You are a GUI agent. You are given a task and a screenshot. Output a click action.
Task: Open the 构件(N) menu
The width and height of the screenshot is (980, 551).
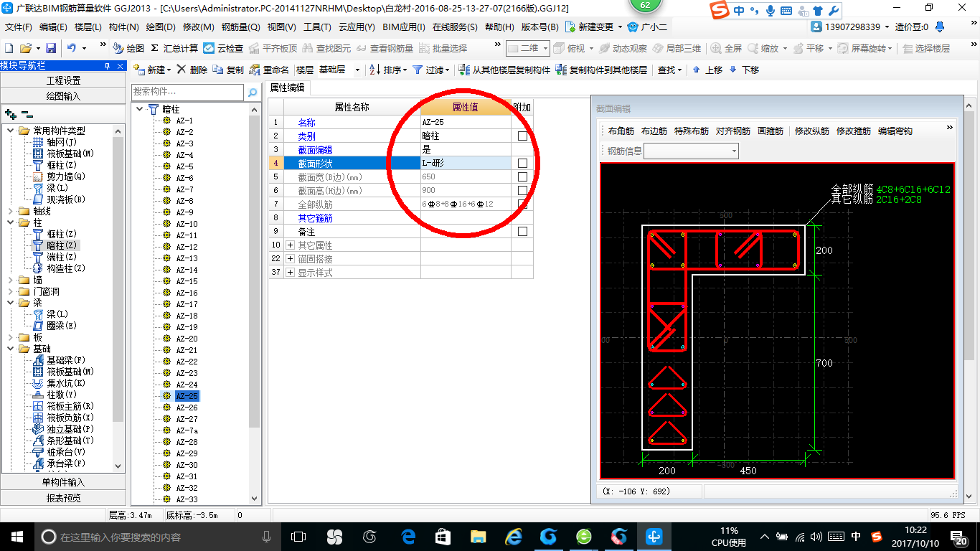tap(123, 27)
